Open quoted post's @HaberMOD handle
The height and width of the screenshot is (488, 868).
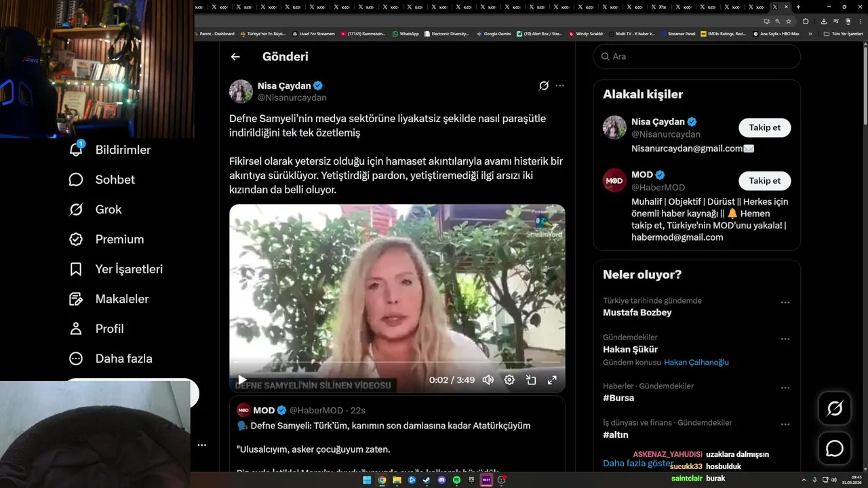click(x=317, y=410)
